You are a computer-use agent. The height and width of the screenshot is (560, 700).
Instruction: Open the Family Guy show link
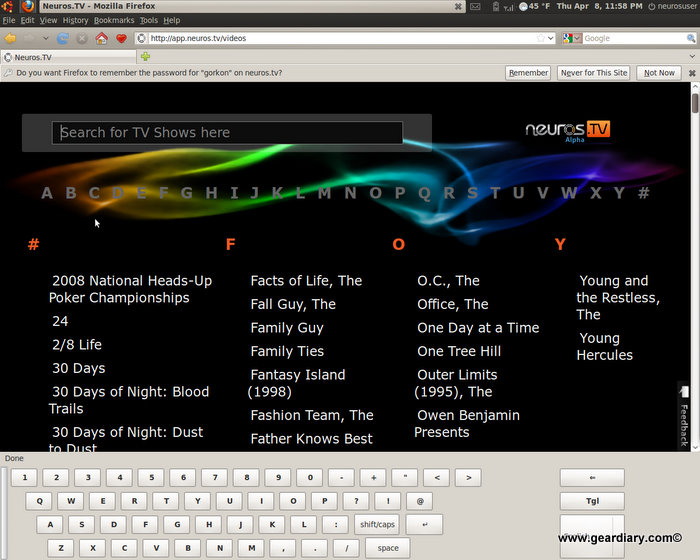click(287, 328)
